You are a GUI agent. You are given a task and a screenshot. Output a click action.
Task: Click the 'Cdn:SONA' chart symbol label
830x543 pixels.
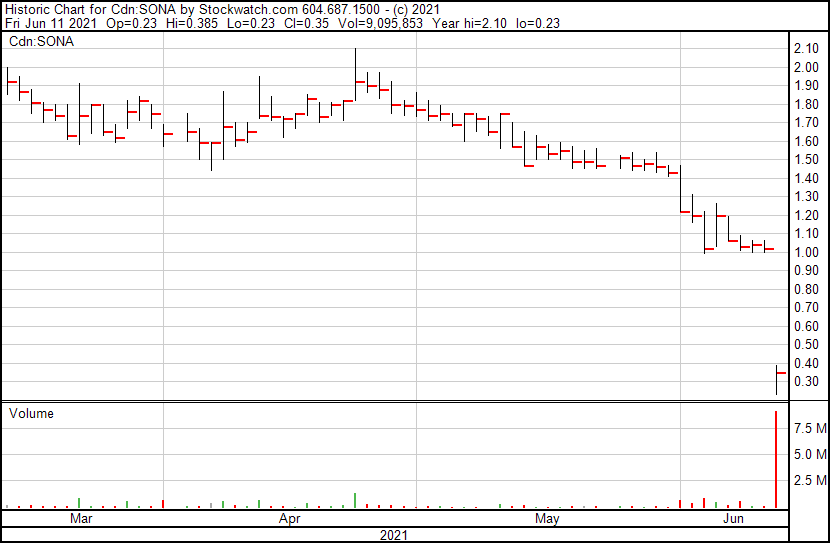[x=41, y=42]
